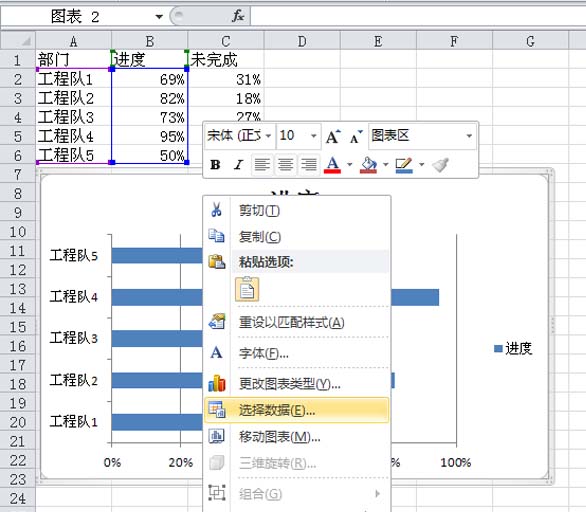Click the paste option clipboard button

[247, 289]
